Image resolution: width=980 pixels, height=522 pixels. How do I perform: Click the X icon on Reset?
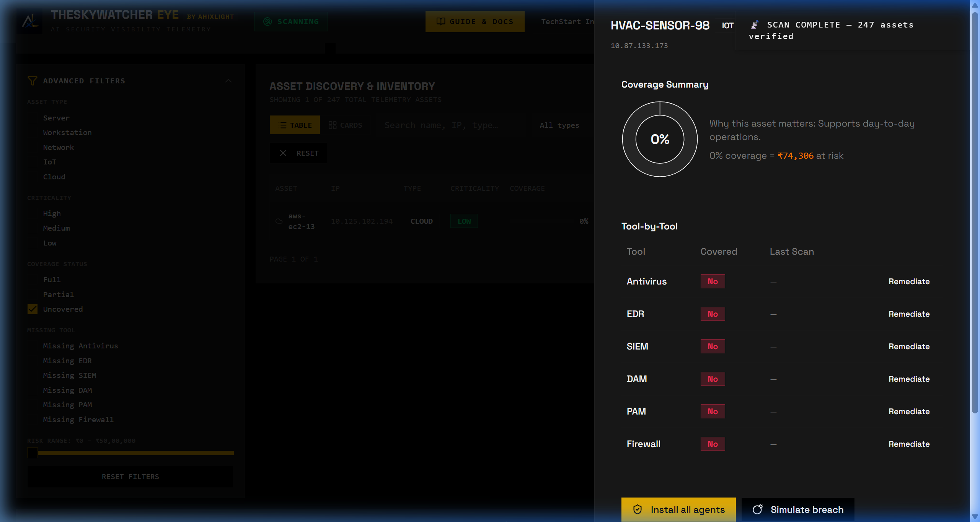click(x=283, y=153)
